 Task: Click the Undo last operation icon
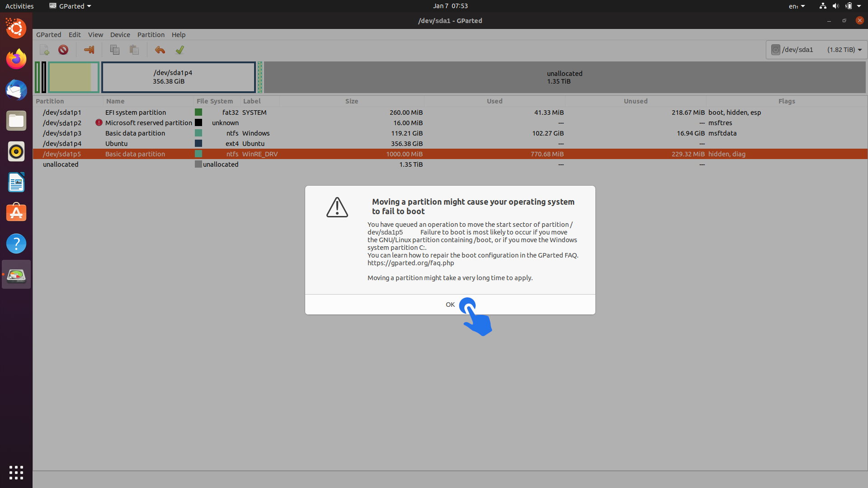tap(160, 50)
